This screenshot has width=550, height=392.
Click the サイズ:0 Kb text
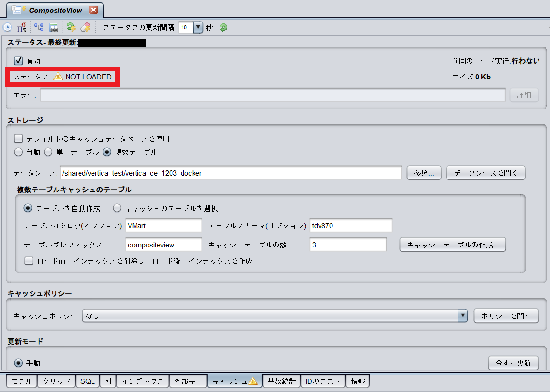(x=471, y=77)
